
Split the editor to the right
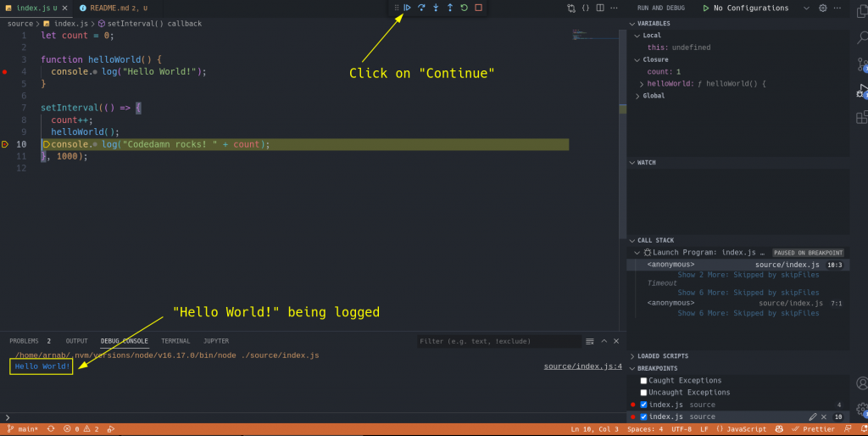[x=600, y=8]
